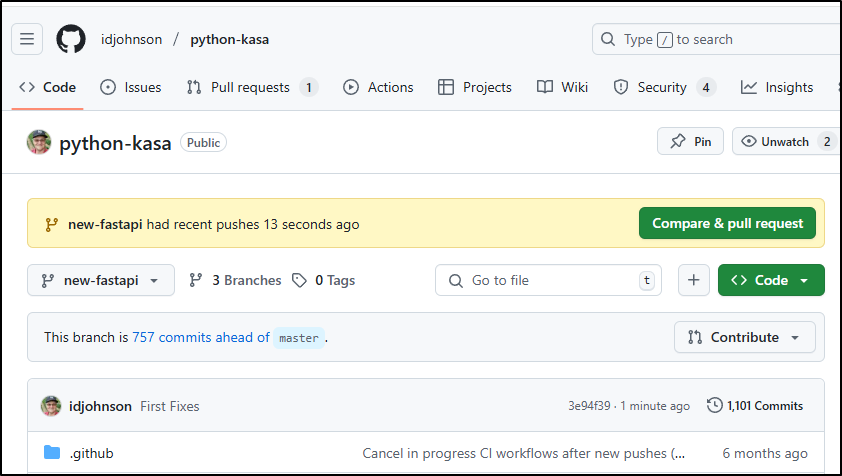Open the .github folder

coord(91,453)
